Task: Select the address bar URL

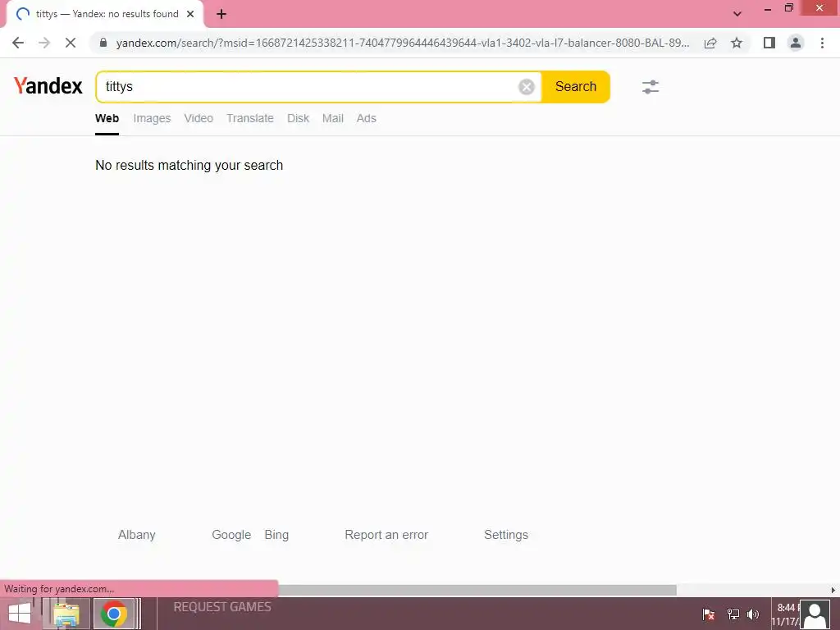Action: point(402,43)
